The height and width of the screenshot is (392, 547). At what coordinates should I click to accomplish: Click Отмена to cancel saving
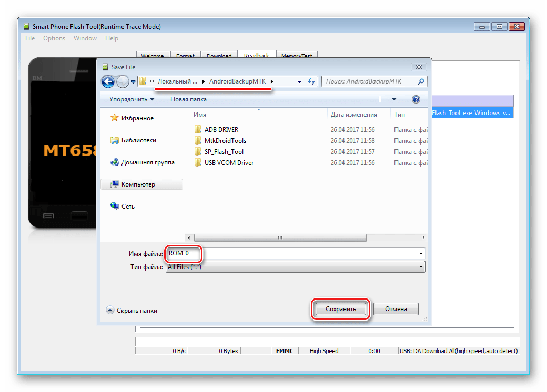pyautogui.click(x=396, y=309)
